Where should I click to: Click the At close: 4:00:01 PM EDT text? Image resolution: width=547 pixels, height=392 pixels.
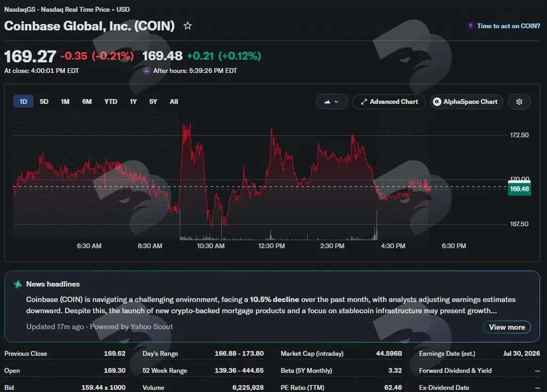pos(42,71)
